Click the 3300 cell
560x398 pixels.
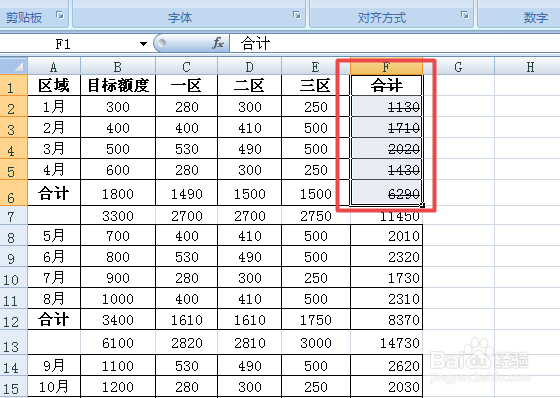coord(118,215)
